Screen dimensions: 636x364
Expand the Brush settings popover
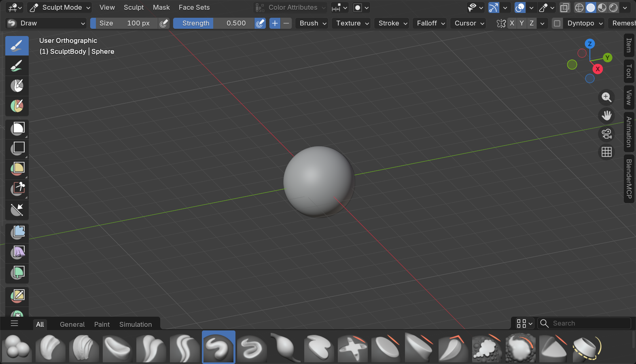coord(312,23)
